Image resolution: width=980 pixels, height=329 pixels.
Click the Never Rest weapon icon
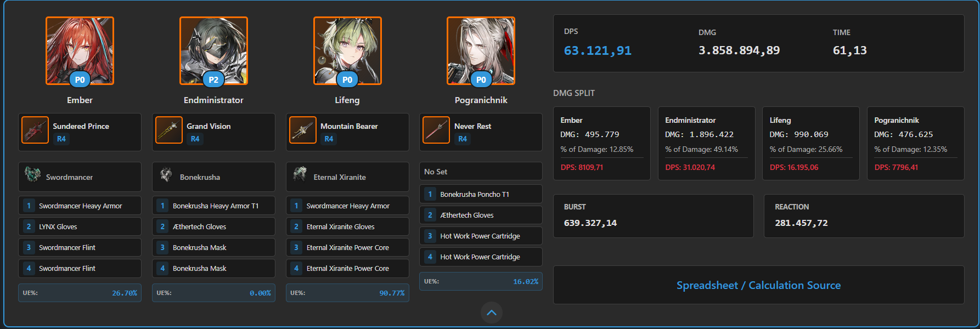(436, 130)
